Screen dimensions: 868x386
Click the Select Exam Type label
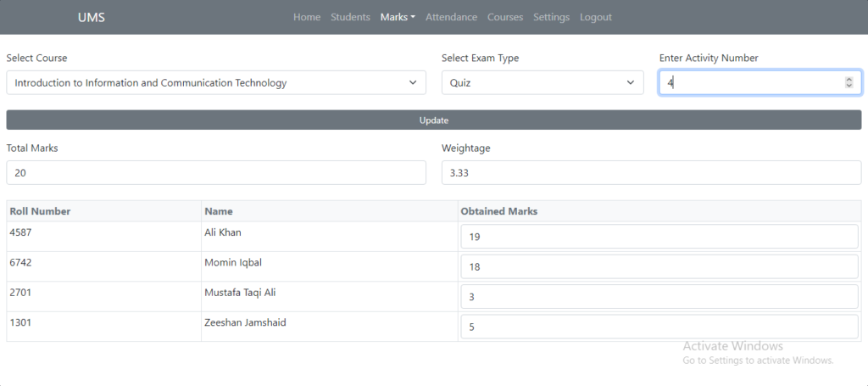[481, 59]
